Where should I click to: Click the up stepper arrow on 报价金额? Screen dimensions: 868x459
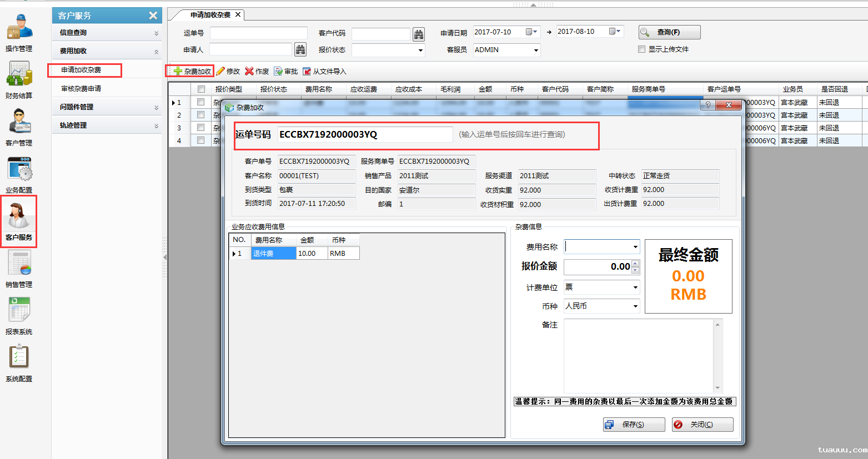pos(636,265)
